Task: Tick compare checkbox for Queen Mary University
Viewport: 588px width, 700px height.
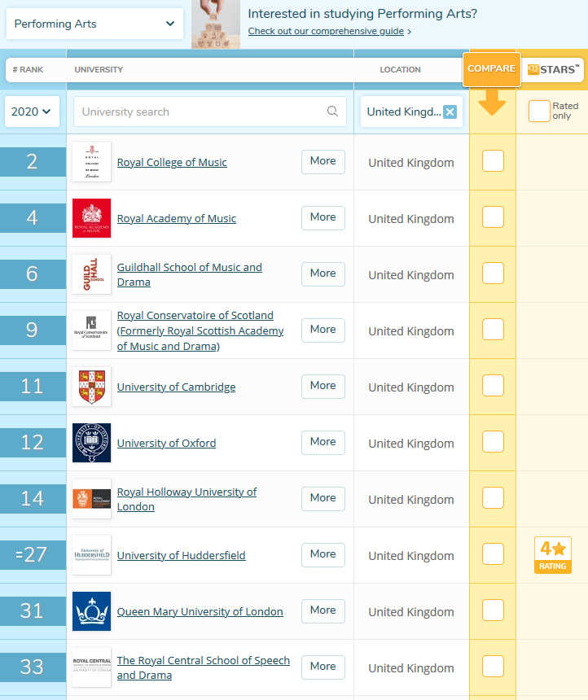Action: pos(493,610)
